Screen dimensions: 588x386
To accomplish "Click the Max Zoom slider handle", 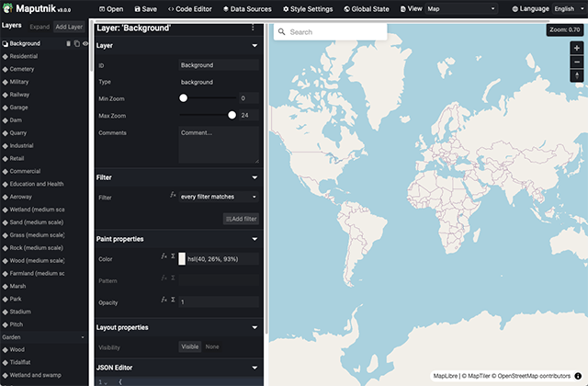I will click(232, 115).
